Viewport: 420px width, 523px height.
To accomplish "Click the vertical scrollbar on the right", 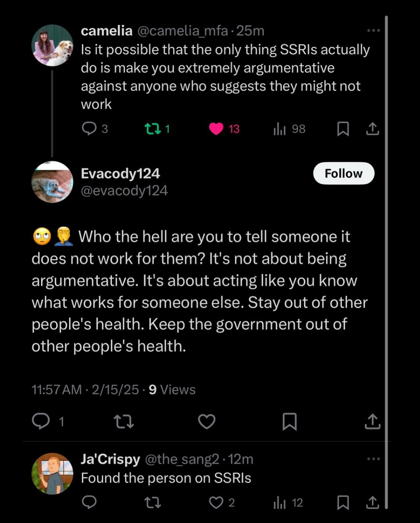I will pyautogui.click(x=386, y=261).
